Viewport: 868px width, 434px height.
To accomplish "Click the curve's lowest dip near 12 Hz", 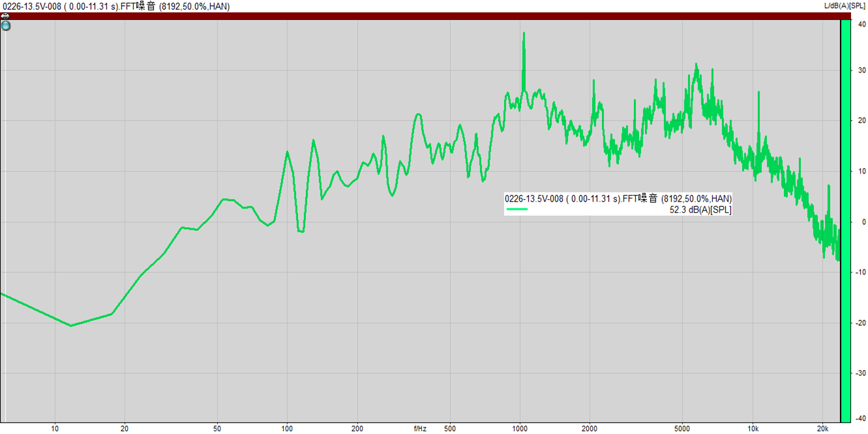I will click(72, 325).
